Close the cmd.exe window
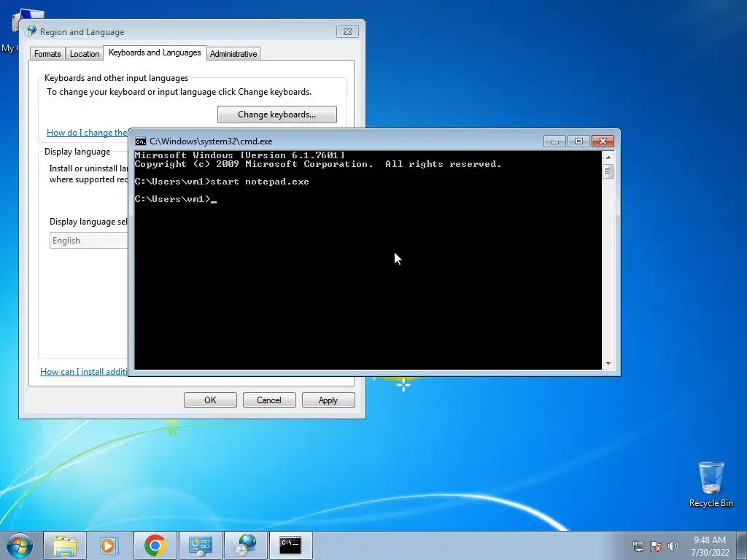This screenshot has width=747, height=560. click(x=603, y=141)
